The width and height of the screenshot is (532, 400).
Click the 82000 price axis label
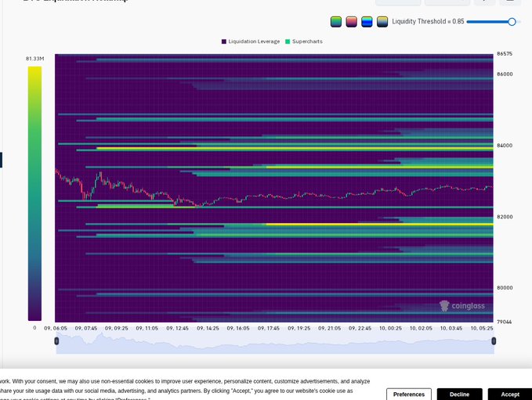(505, 217)
